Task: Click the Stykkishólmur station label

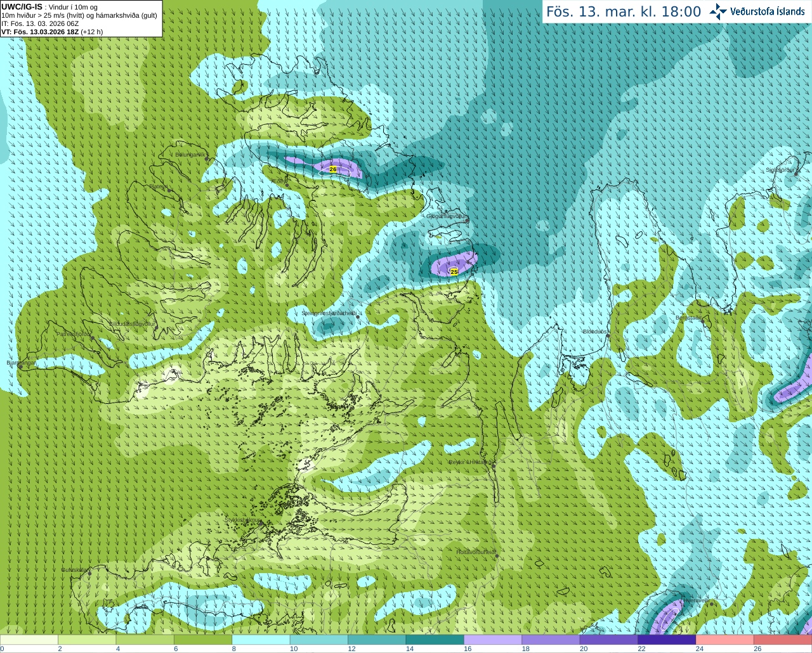Action: 242,520
